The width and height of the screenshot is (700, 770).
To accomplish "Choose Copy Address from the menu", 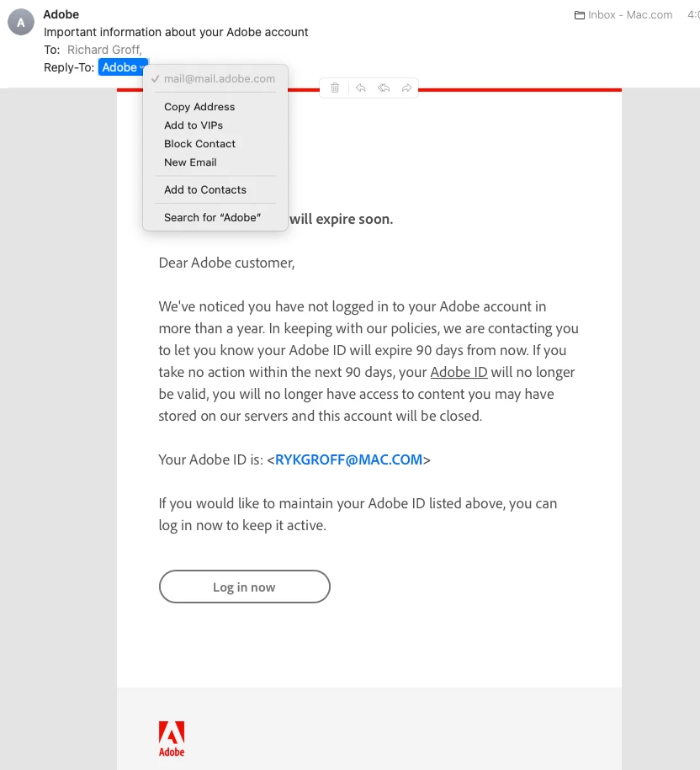I will point(215,107).
